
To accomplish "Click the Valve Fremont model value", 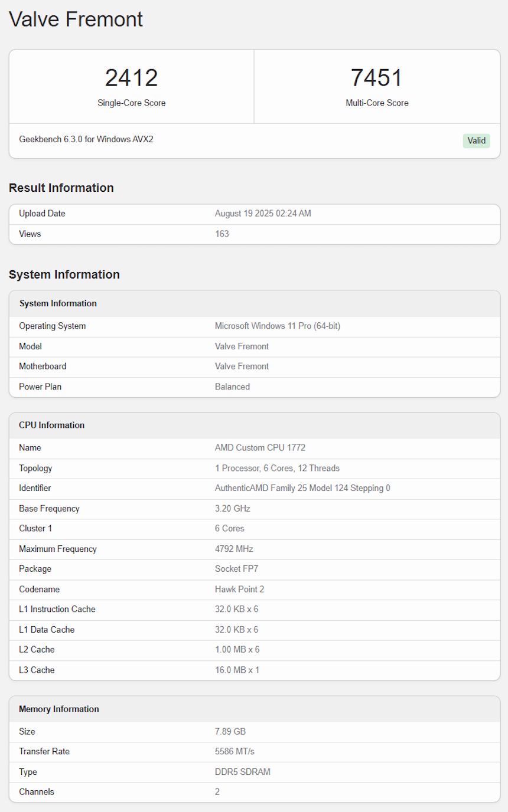I will (x=241, y=346).
